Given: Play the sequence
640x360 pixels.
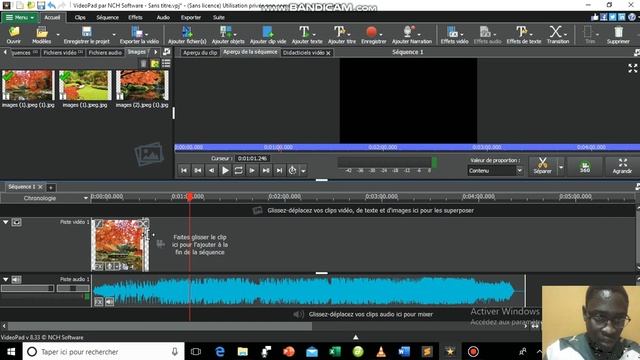Looking at the screenshot, I should point(225,170).
